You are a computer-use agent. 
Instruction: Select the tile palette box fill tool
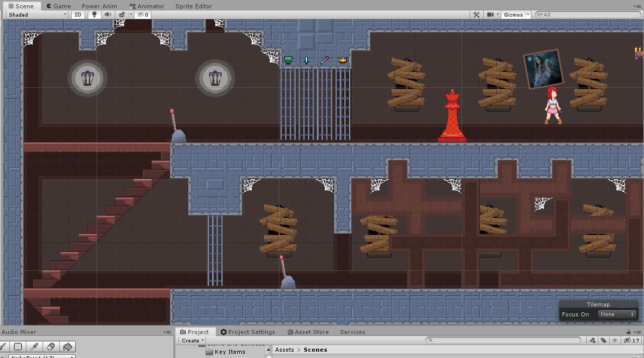(18, 347)
